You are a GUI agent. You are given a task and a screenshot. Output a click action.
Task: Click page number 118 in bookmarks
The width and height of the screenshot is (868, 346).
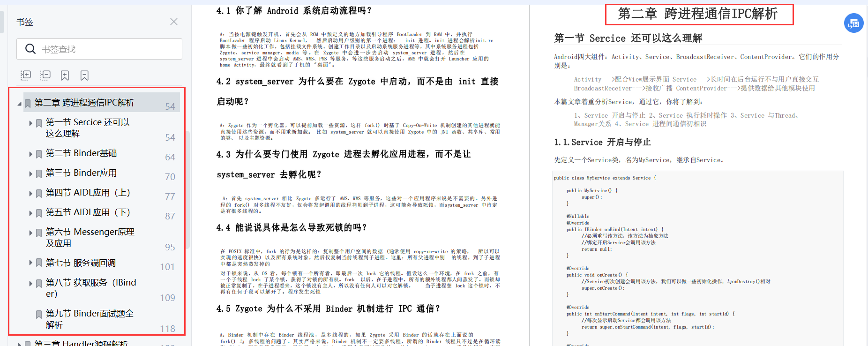[x=167, y=329]
